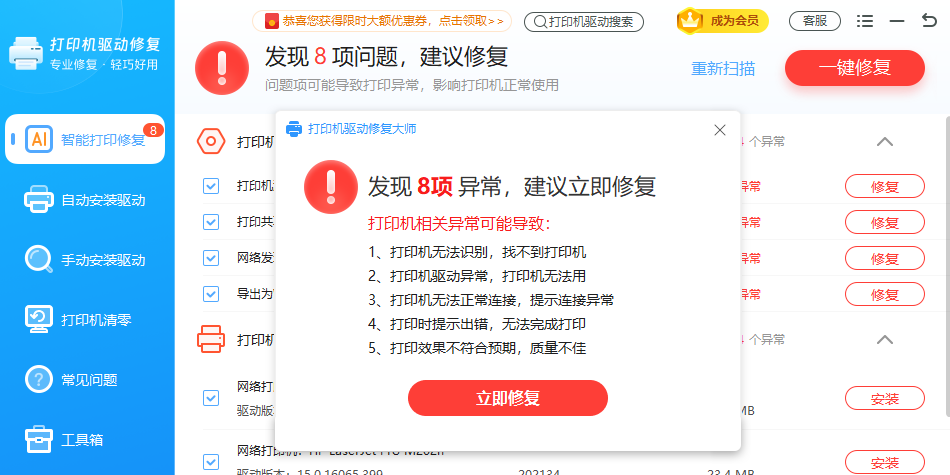Toggle the 网络发现 row checkbox
Image resolution: width=950 pixels, height=475 pixels.
point(211,258)
